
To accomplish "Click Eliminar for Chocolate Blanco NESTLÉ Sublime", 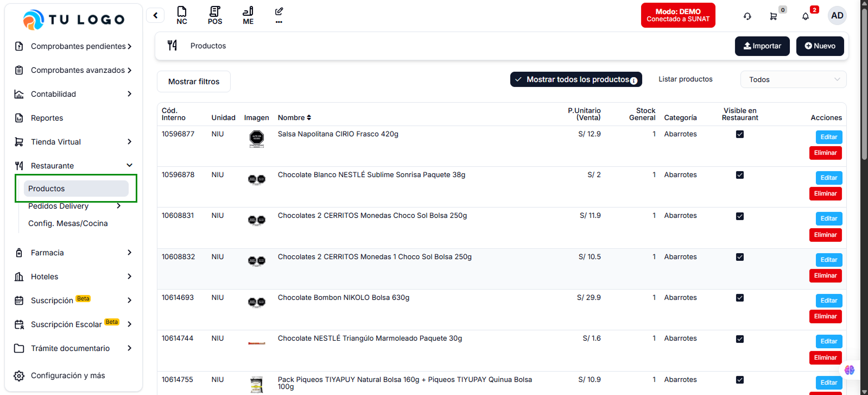I will pyautogui.click(x=825, y=194).
